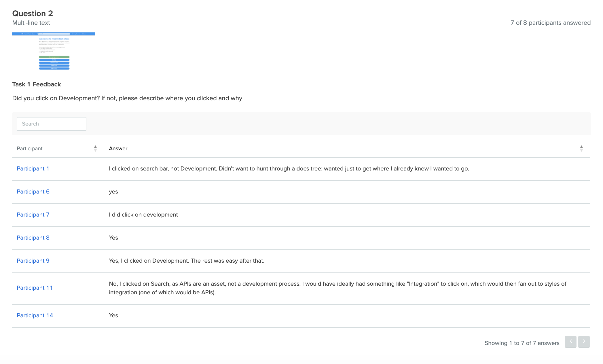Click the Answer column header
The height and width of the screenshot is (364, 603).
tap(118, 149)
